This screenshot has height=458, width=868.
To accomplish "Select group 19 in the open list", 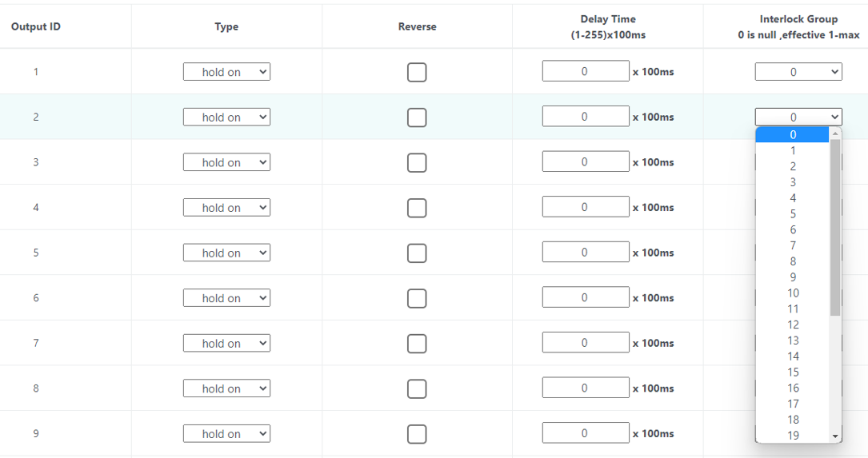I will point(793,436).
